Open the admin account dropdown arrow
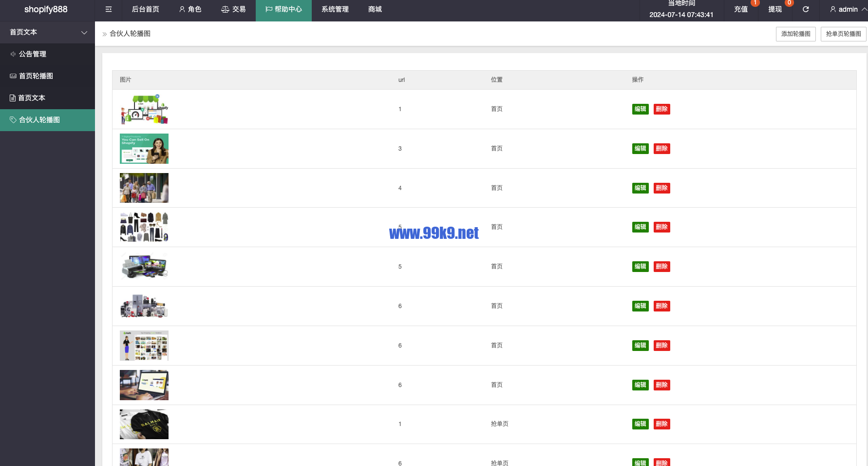Screen dimensions: 868x466 click(x=864, y=9)
